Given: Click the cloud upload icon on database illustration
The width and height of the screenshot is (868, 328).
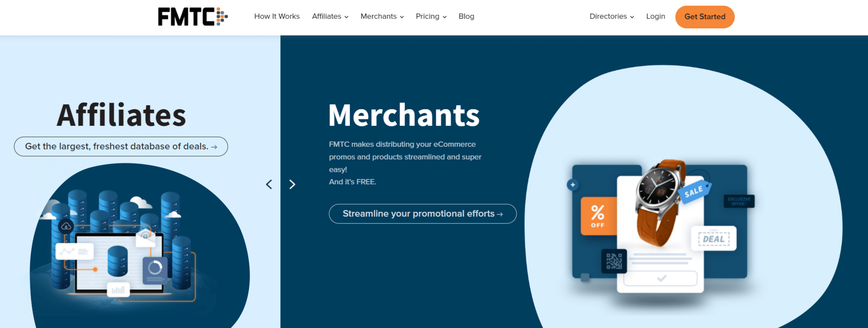Looking at the screenshot, I should [x=66, y=226].
